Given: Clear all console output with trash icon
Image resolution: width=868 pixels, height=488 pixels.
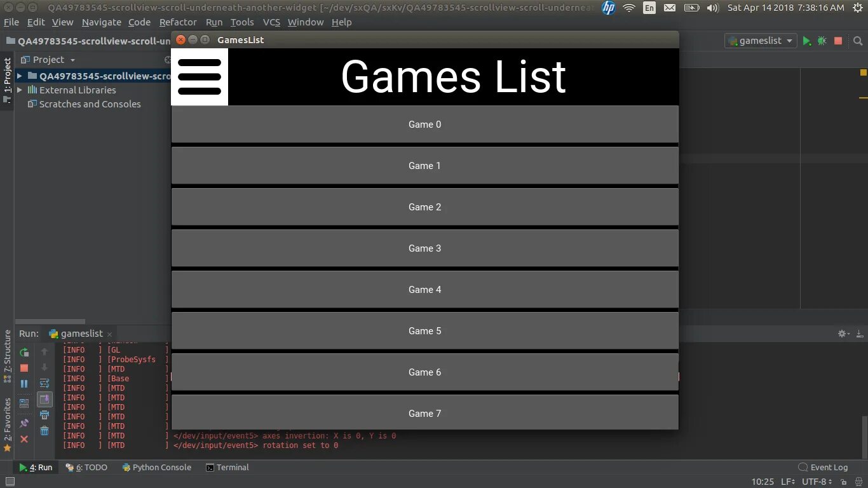Looking at the screenshot, I should (x=44, y=431).
